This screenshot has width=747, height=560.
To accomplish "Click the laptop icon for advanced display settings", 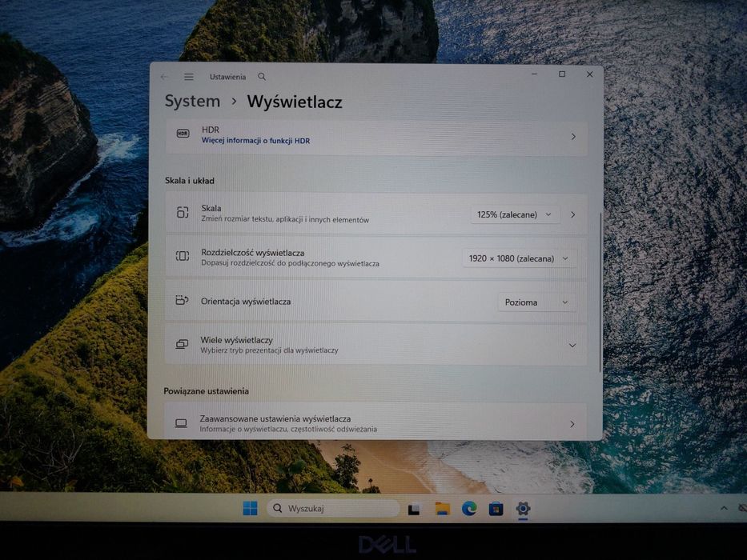I will tap(181, 422).
